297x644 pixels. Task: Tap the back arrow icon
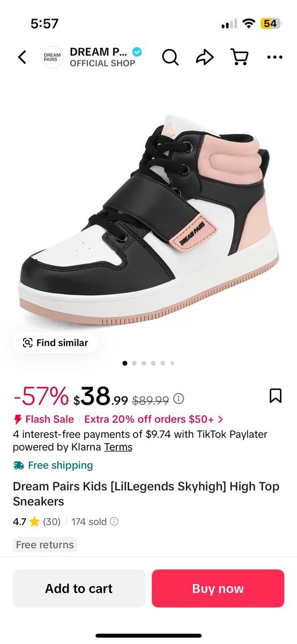click(22, 57)
